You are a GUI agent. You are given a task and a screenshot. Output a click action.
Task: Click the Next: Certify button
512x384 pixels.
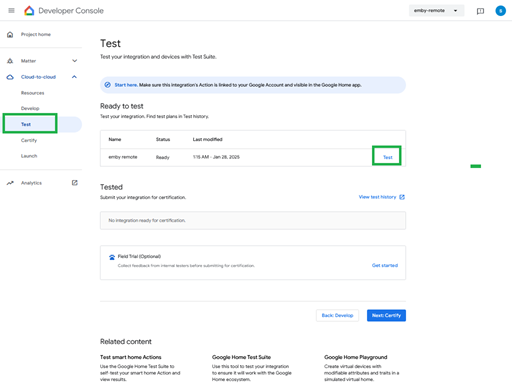point(386,315)
